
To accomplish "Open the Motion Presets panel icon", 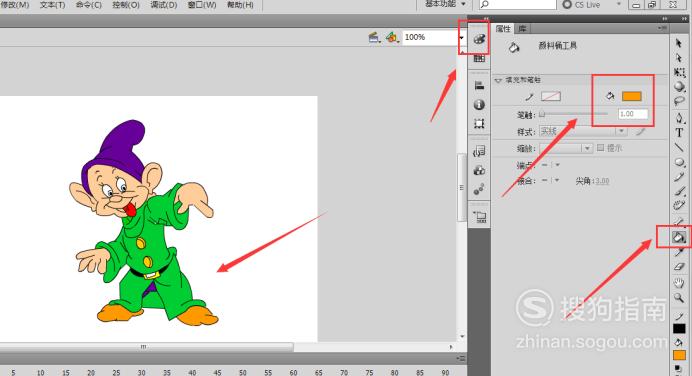I will 479,189.
